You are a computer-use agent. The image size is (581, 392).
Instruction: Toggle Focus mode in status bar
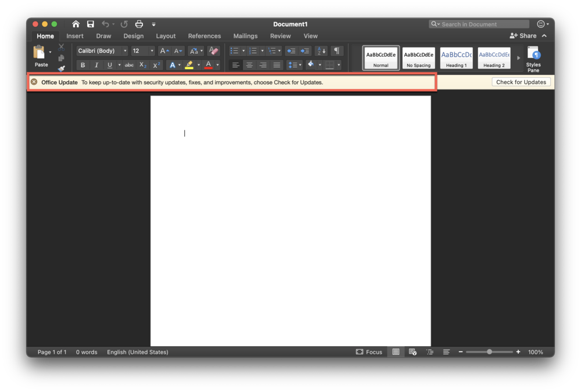click(369, 352)
